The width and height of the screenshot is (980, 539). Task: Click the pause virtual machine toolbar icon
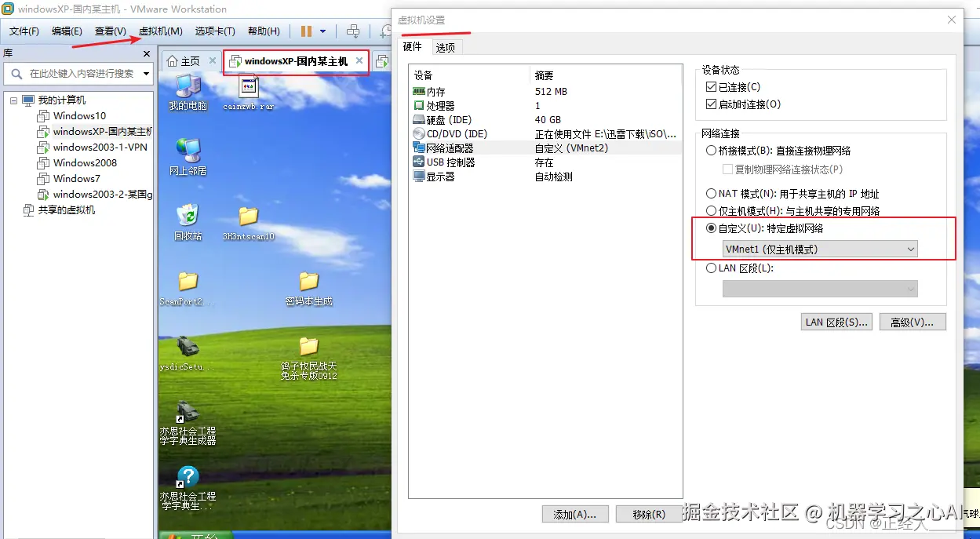(x=306, y=31)
